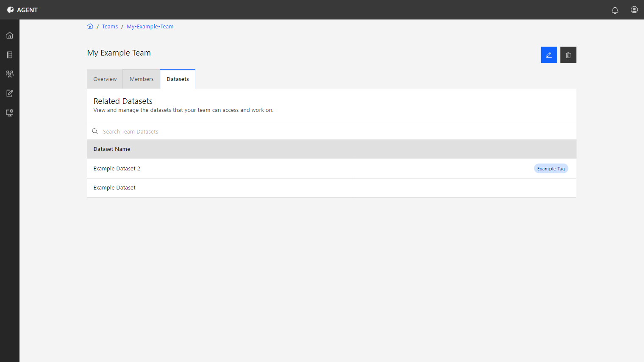The height and width of the screenshot is (362, 644).
Task: Click the Example Tag badge
Action: [x=551, y=169]
